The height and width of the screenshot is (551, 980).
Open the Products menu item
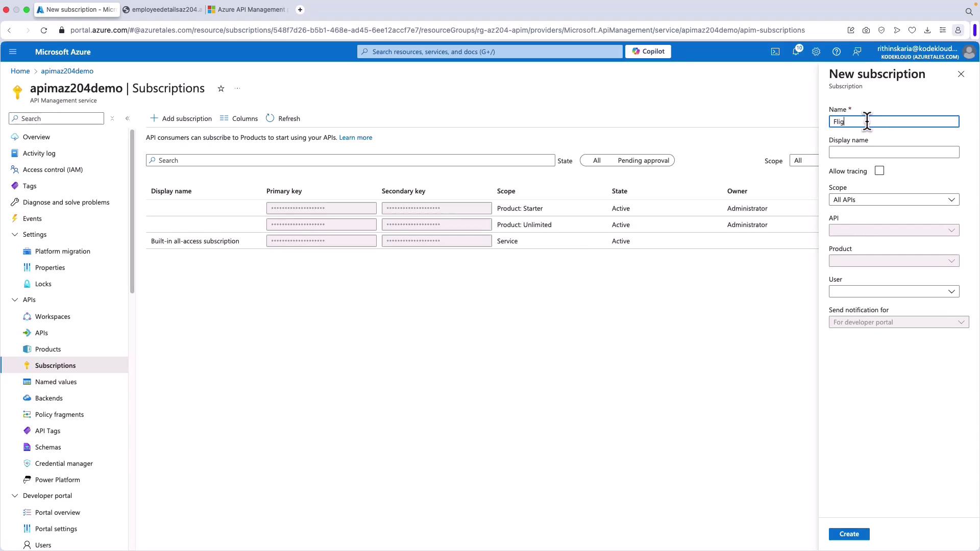pos(48,349)
